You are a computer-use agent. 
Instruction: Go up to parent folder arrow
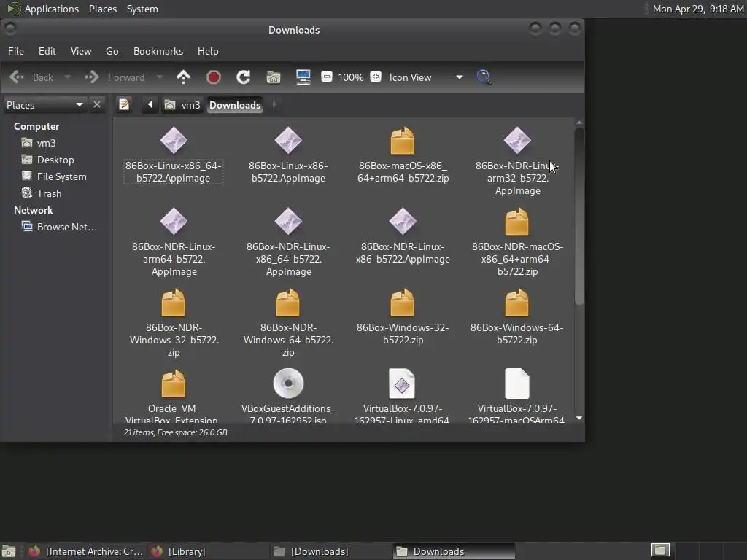183,77
